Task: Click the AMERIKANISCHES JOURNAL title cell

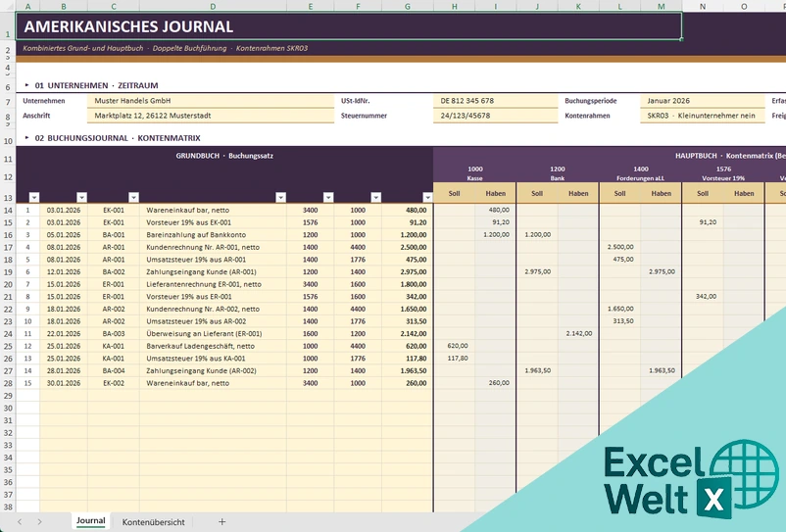Action: (349, 26)
